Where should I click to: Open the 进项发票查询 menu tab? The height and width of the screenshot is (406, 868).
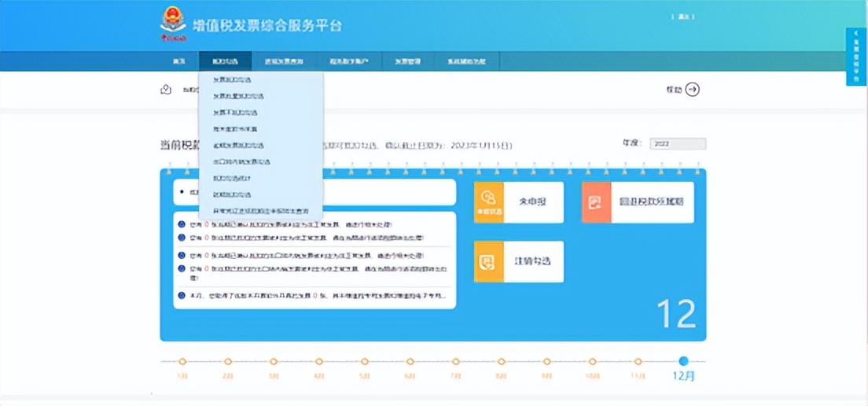point(284,61)
